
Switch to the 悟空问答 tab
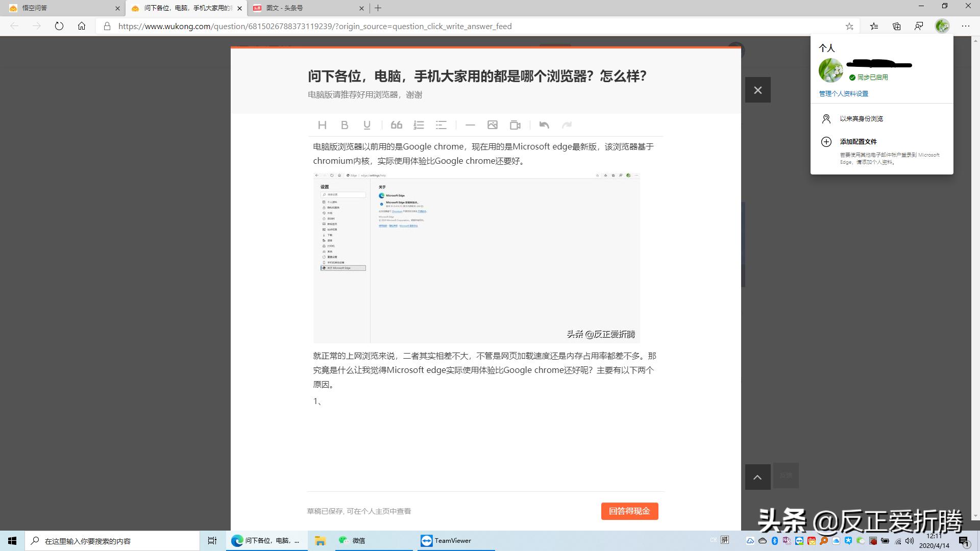[x=61, y=8]
